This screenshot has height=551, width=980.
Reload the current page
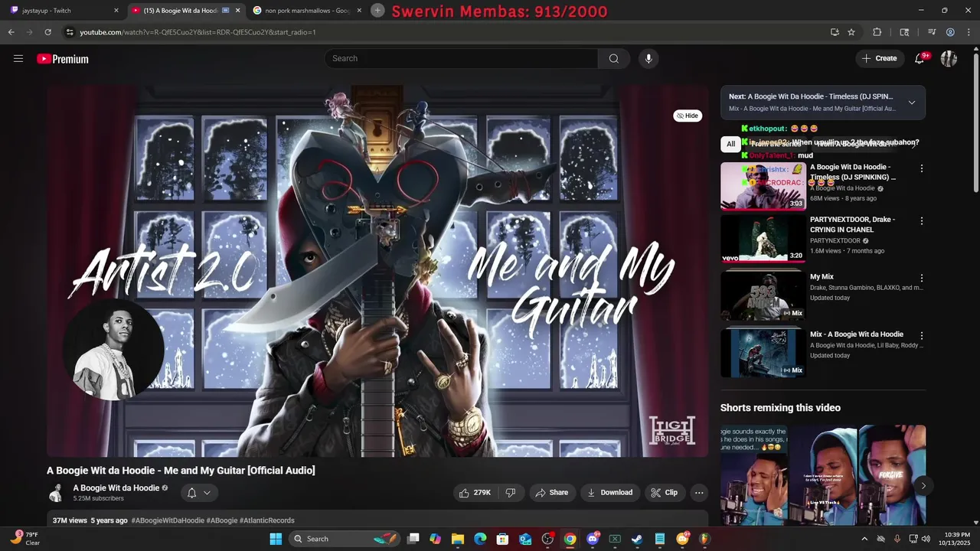(47, 32)
